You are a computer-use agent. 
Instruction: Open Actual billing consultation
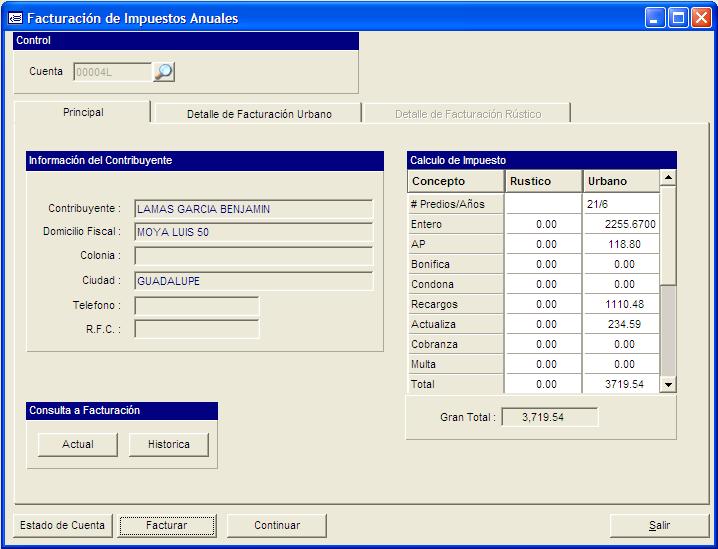click(x=78, y=444)
